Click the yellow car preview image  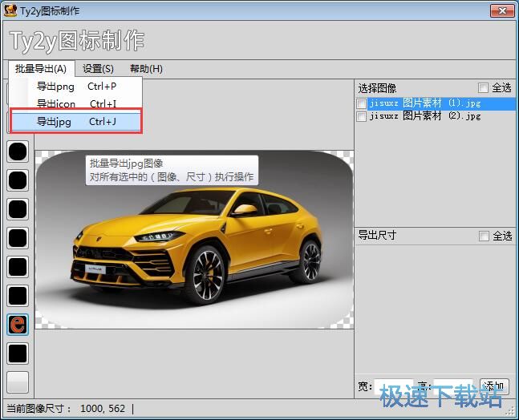point(201,240)
